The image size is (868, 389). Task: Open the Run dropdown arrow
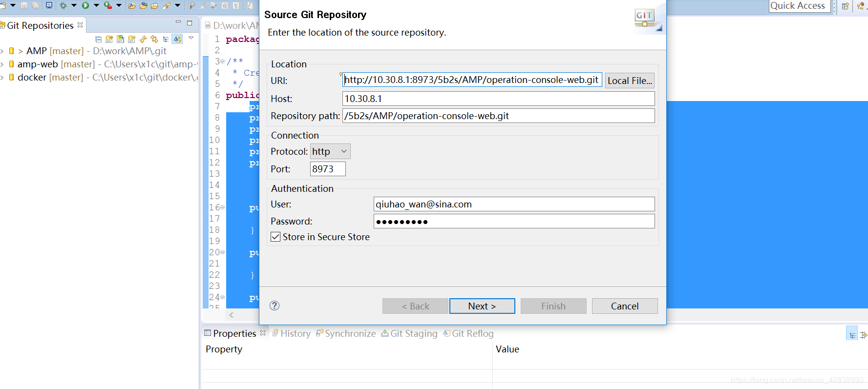[x=96, y=5]
